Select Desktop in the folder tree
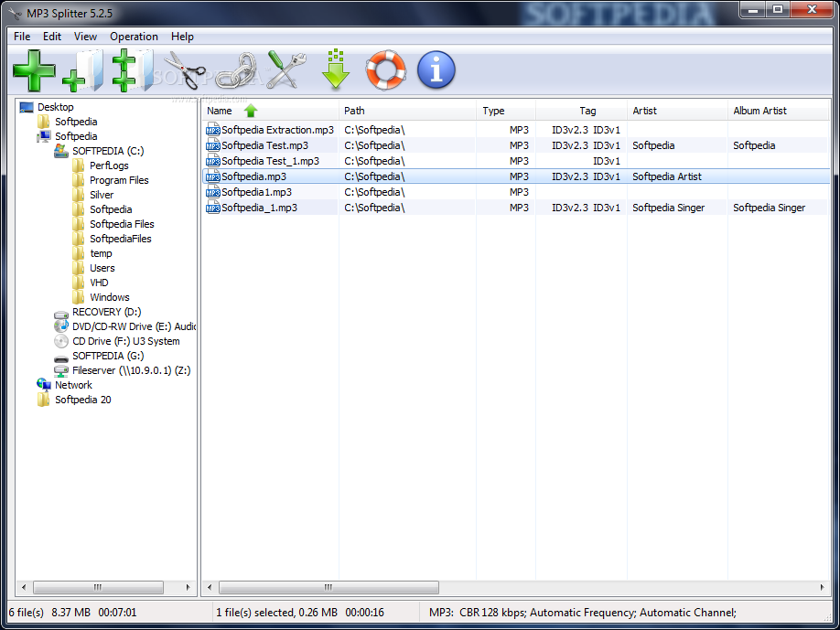 pyautogui.click(x=55, y=107)
